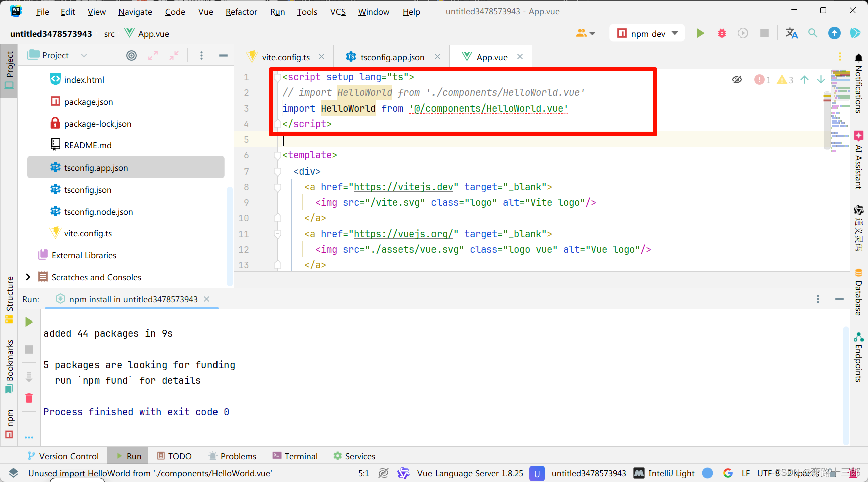
Task: Switch to vite.config.ts editor tab
Action: pyautogui.click(x=286, y=57)
